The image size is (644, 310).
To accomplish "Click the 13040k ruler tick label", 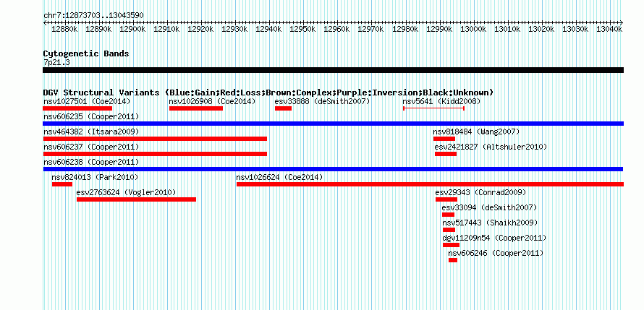I will [609, 30].
